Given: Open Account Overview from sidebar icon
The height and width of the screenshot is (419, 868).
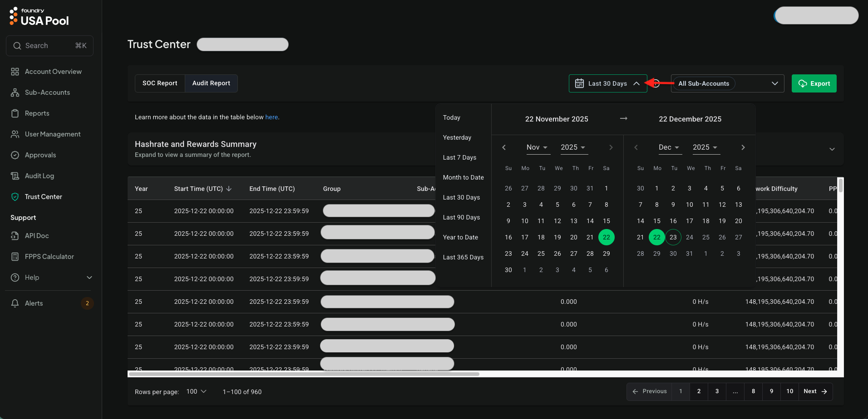Looking at the screenshot, I should pyautogui.click(x=15, y=72).
